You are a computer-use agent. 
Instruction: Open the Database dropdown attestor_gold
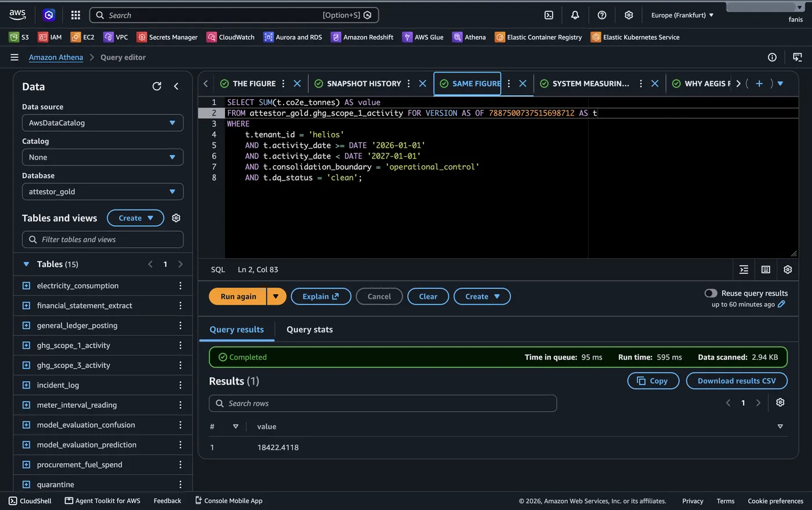103,191
